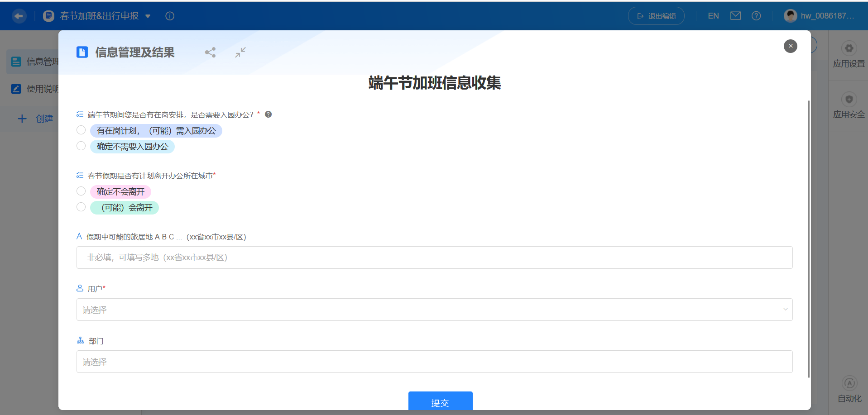This screenshot has width=868, height=415.
Task: Select 有在岗计划，（可能）需入园办公 option
Action: pos(81,130)
